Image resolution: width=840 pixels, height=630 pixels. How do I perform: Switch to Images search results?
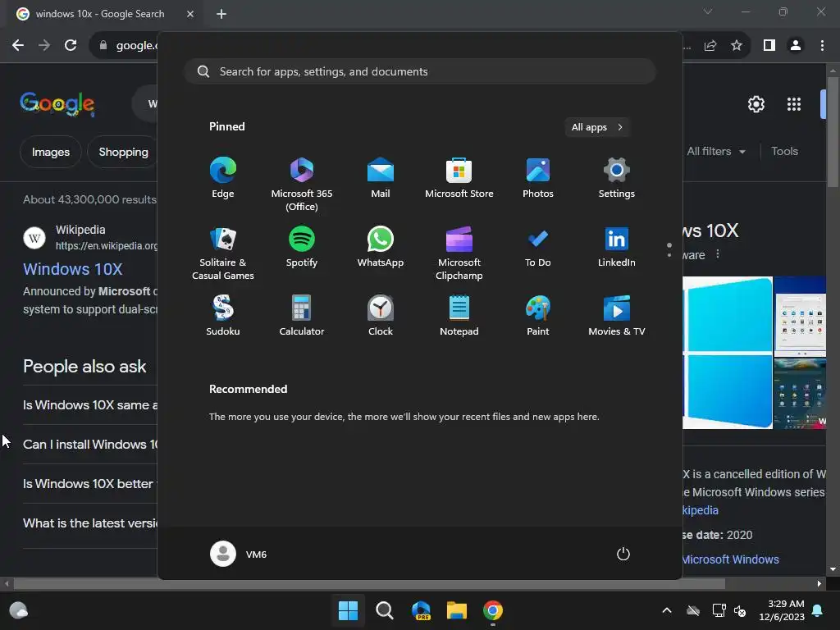(x=51, y=152)
